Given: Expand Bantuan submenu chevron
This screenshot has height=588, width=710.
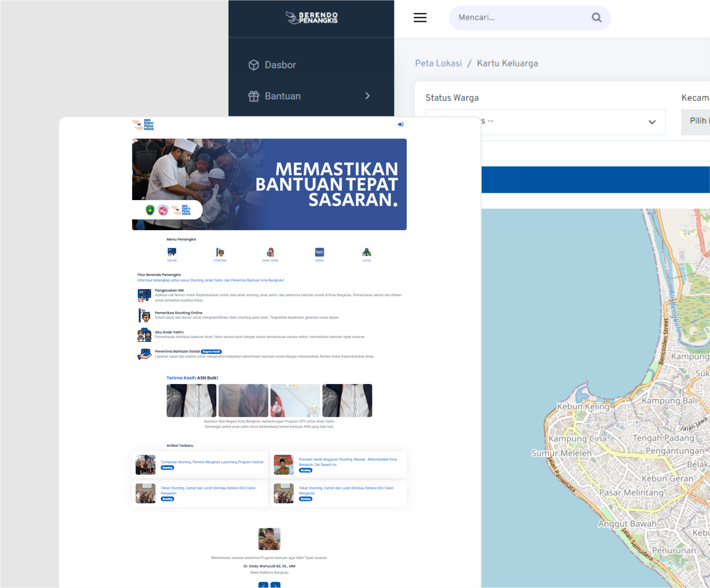Looking at the screenshot, I should pos(367,96).
